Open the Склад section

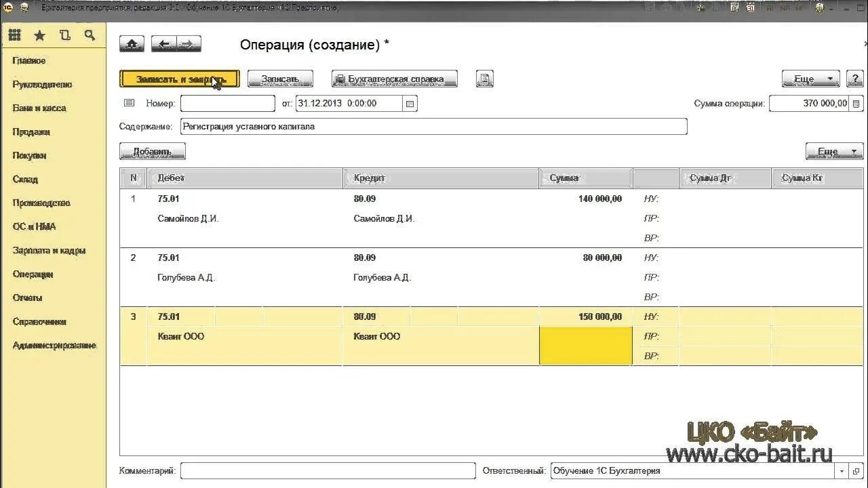click(x=25, y=179)
